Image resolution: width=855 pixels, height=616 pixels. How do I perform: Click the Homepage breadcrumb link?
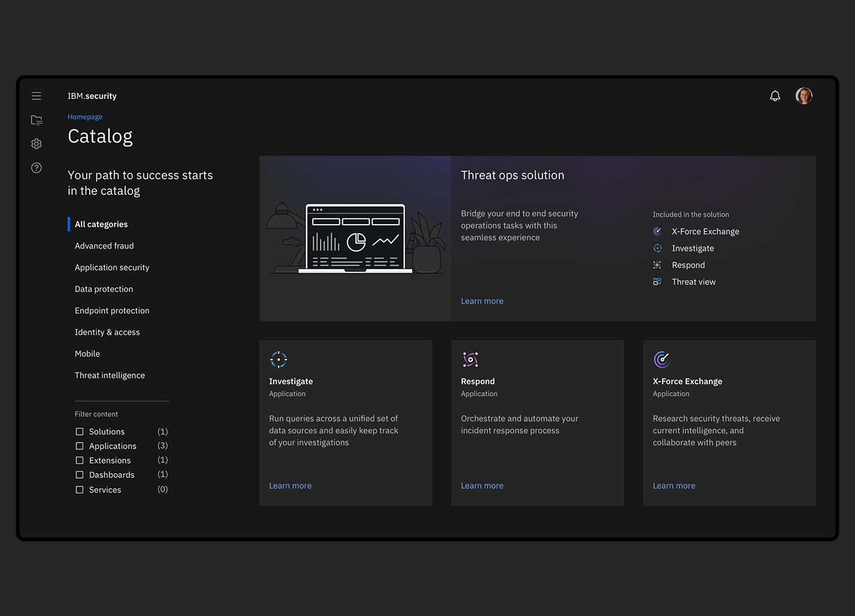pyautogui.click(x=85, y=117)
